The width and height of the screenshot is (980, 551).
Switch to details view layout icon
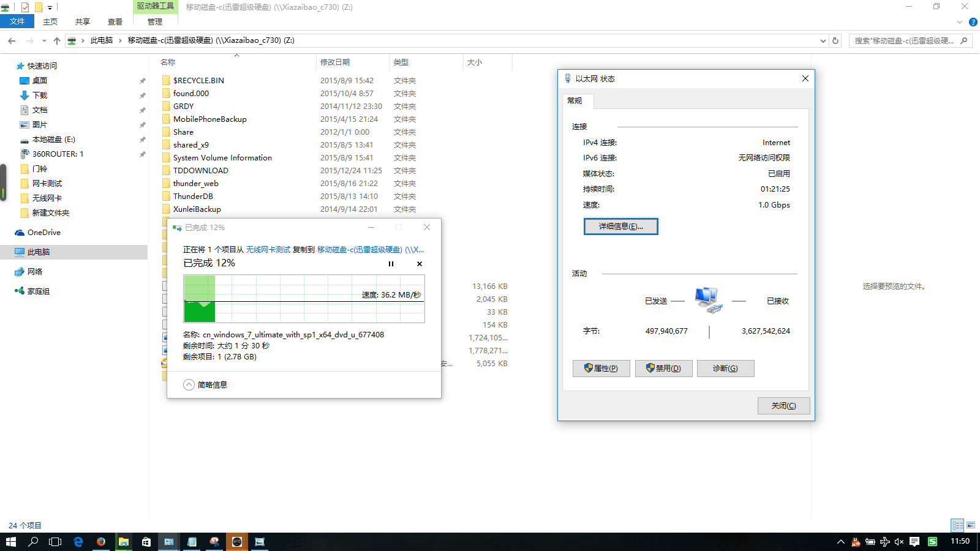pyautogui.click(x=957, y=525)
